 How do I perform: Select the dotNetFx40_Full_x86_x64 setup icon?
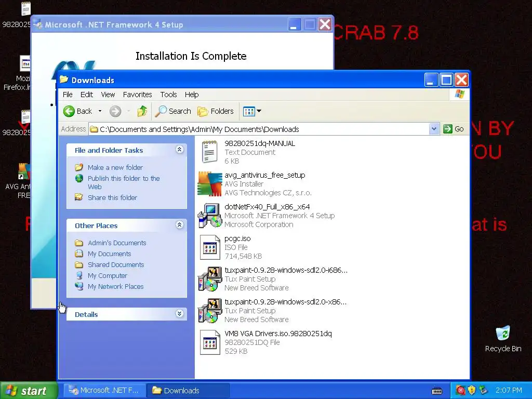coord(210,216)
